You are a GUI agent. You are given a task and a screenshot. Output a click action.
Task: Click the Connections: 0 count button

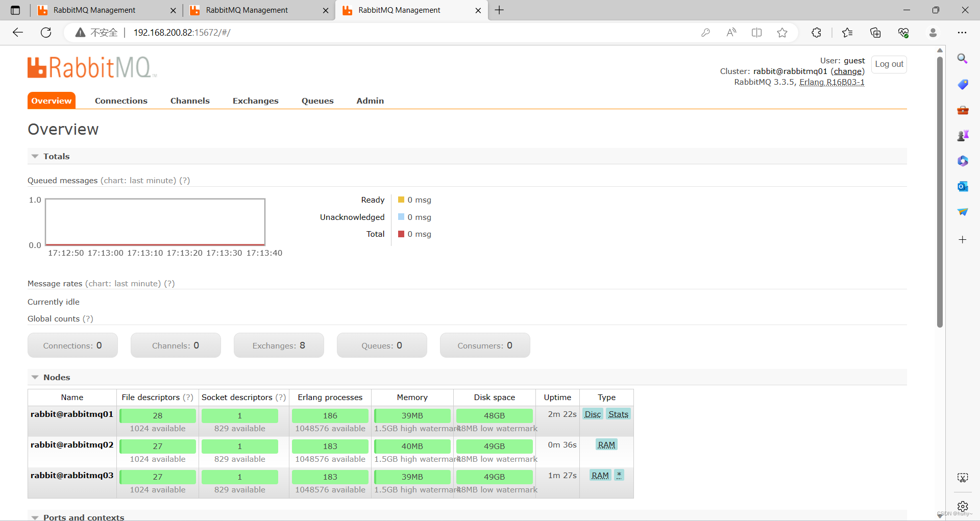(x=72, y=345)
